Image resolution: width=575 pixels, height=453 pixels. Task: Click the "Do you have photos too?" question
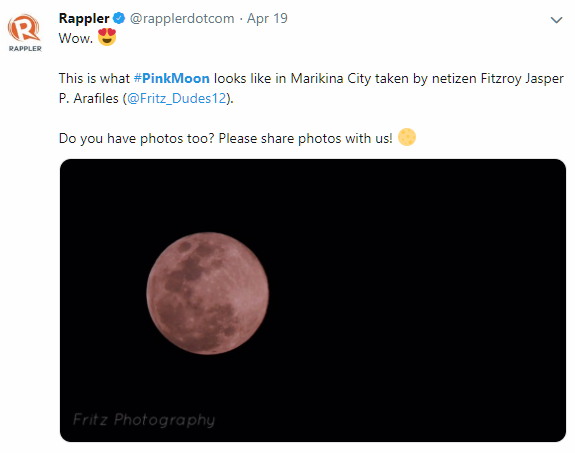click(136, 139)
